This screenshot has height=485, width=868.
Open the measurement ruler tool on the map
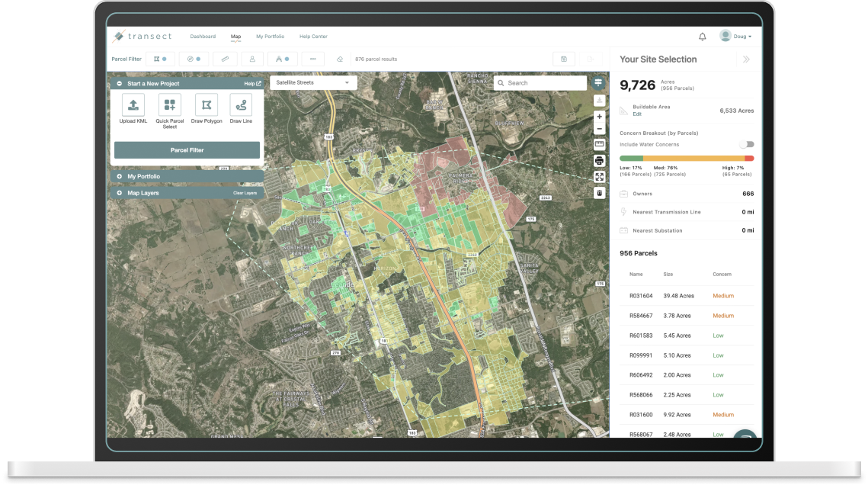coord(598,144)
